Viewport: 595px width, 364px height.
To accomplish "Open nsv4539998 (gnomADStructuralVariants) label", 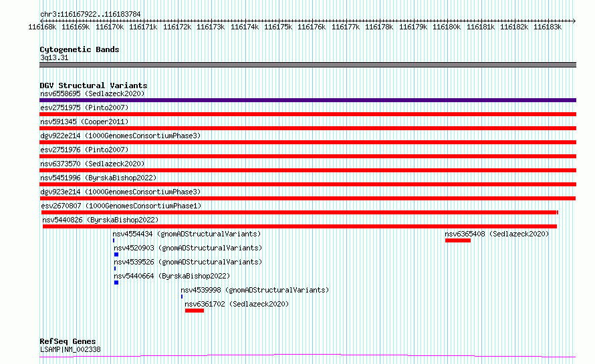I will coord(255,290).
